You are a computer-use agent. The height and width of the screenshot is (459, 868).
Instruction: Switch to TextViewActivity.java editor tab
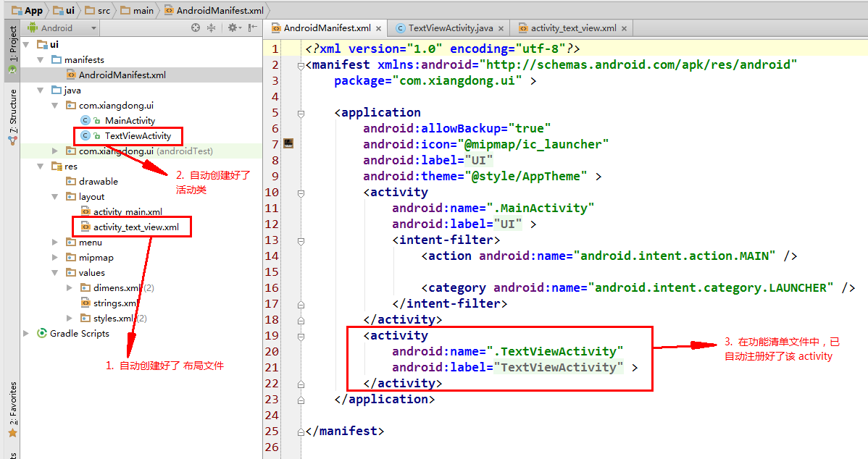[x=451, y=28]
